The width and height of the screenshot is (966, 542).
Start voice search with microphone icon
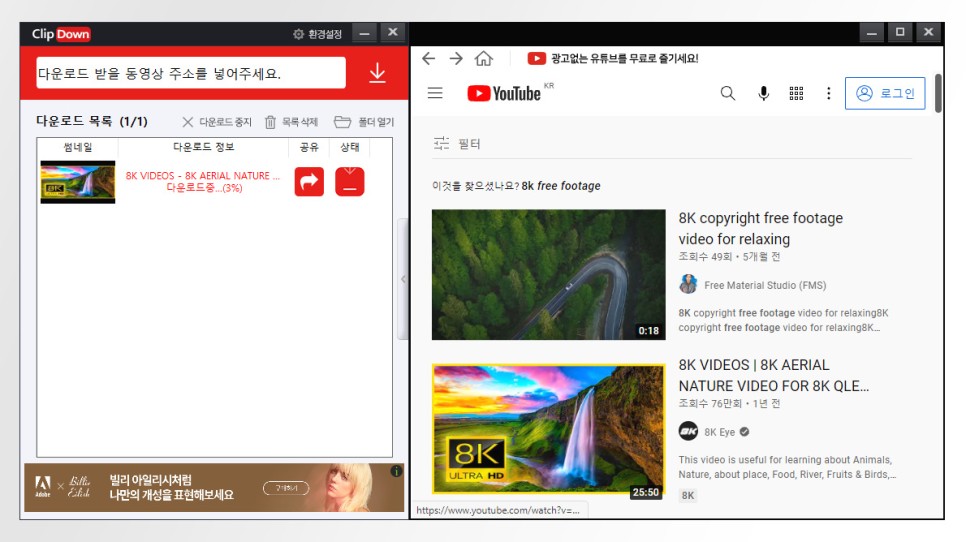(763, 93)
